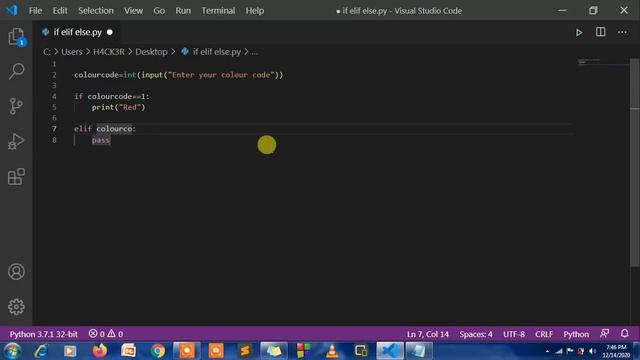Change end of line sequence CRLF
This screenshot has height=360, width=640.
[544, 334]
